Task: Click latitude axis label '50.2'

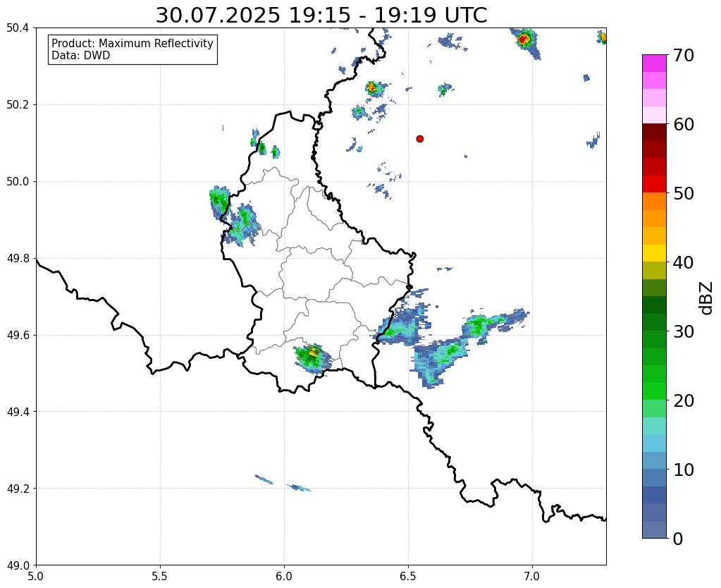Action: [x=18, y=105]
